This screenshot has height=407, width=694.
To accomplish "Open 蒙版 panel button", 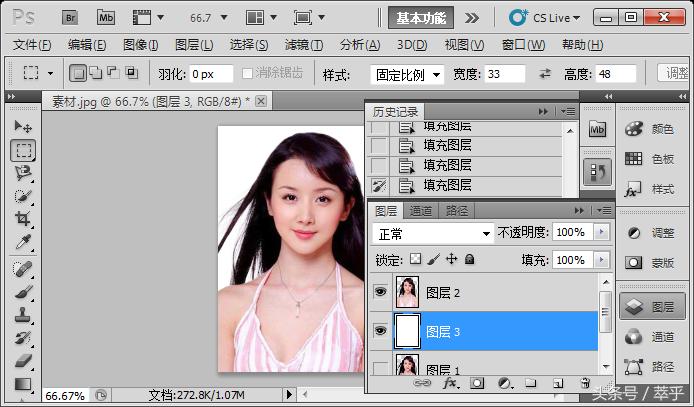I will pos(650,263).
